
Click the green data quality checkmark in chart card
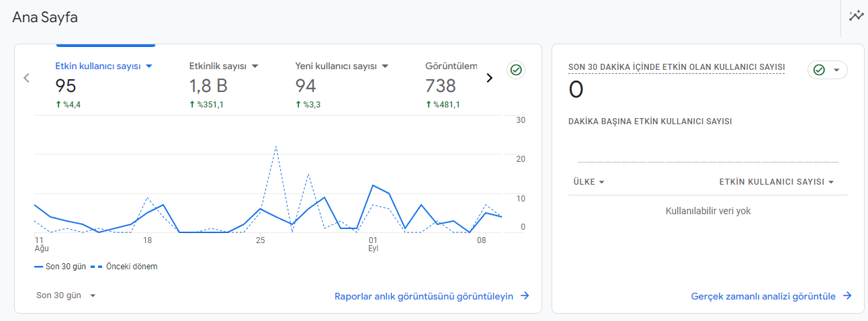pos(516,70)
